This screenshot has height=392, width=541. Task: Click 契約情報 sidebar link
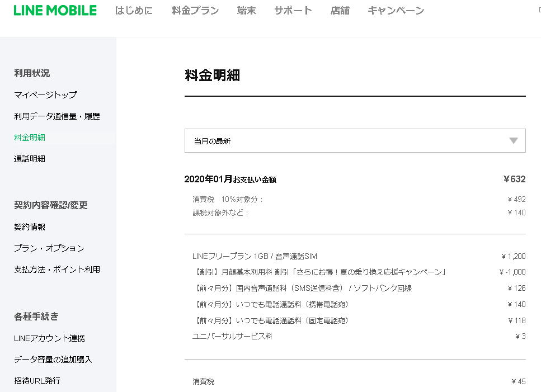coord(30,227)
